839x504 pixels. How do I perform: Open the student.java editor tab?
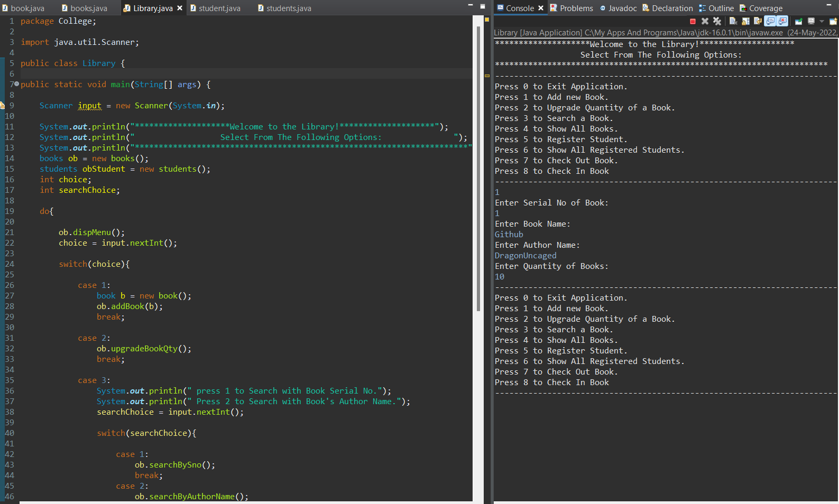(215, 8)
